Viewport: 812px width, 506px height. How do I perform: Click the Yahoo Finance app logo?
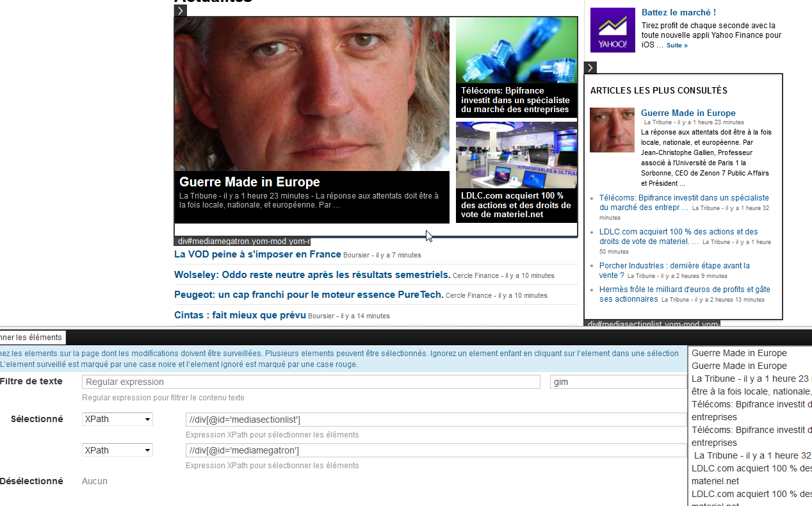click(613, 30)
